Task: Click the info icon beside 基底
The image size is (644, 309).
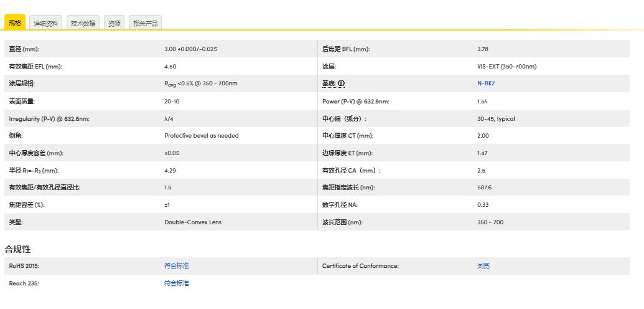Action: pyautogui.click(x=342, y=83)
